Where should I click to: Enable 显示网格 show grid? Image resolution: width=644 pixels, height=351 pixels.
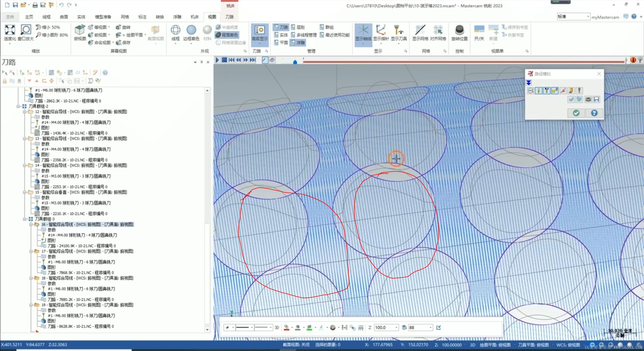[420, 33]
